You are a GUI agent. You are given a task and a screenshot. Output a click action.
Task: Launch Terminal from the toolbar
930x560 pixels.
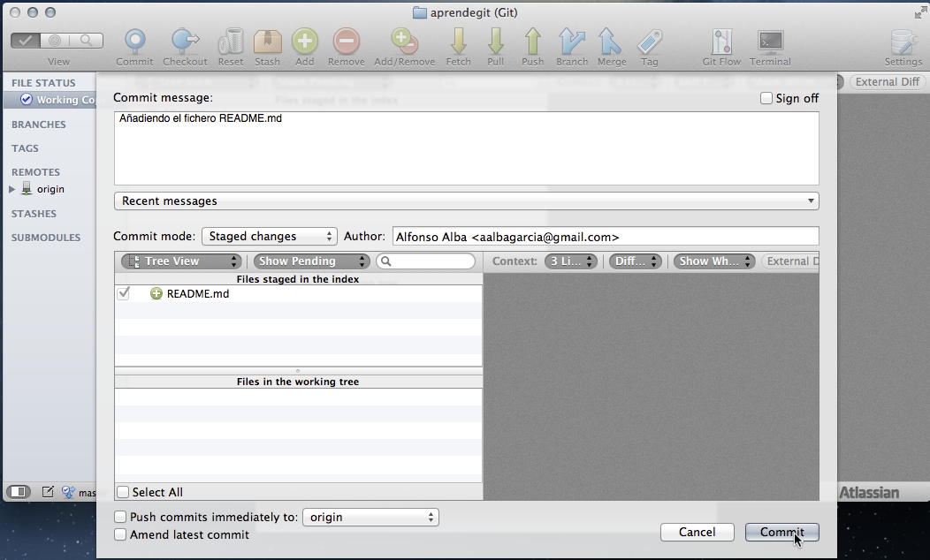[770, 42]
